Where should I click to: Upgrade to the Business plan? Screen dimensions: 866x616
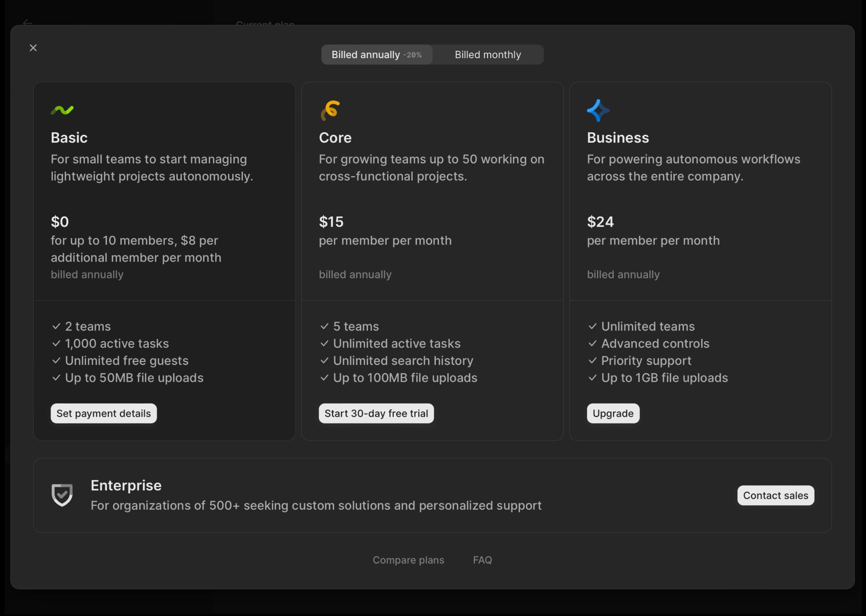tap(613, 413)
